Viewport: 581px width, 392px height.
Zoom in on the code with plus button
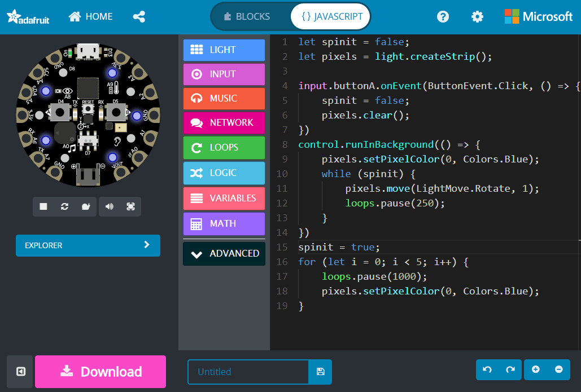tap(535, 369)
